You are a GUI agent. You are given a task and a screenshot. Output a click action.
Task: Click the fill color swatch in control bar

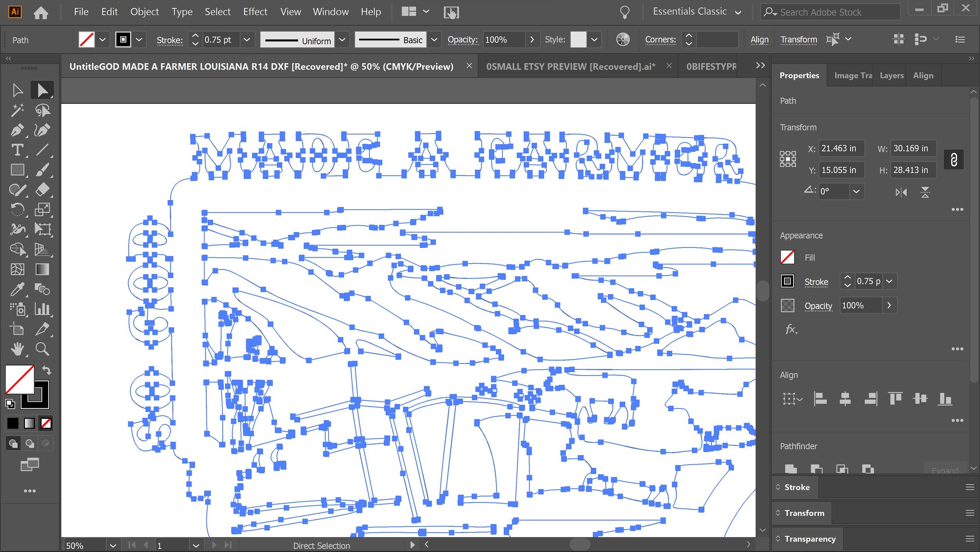[x=86, y=40]
